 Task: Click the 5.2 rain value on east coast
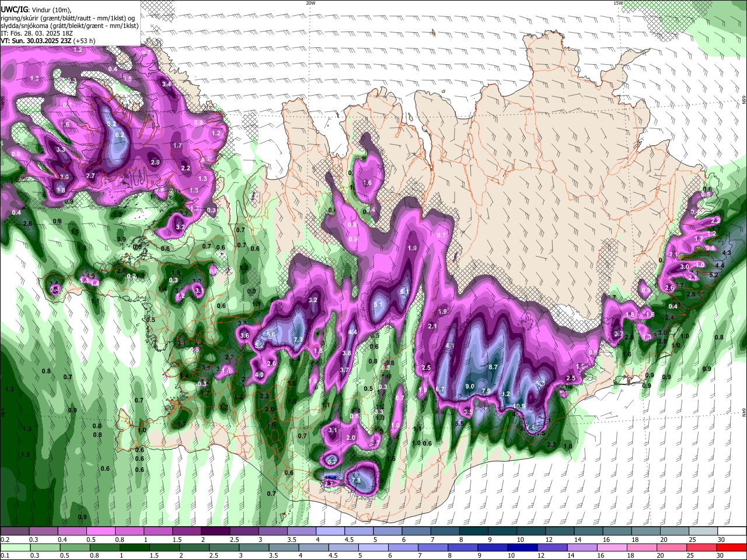(x=714, y=275)
